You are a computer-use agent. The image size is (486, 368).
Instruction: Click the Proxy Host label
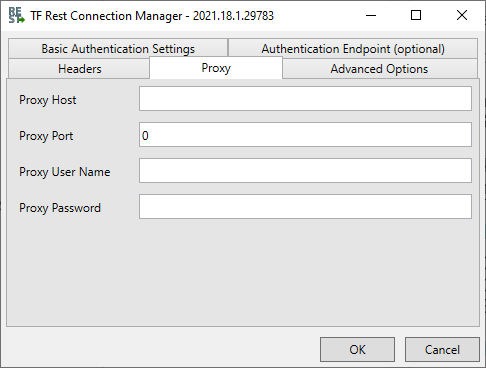48,100
